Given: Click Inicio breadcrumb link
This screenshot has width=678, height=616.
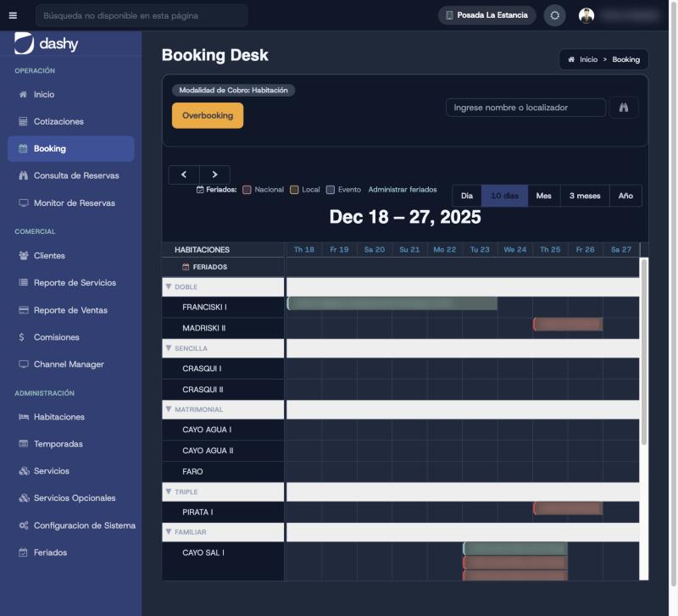Looking at the screenshot, I should click(588, 59).
